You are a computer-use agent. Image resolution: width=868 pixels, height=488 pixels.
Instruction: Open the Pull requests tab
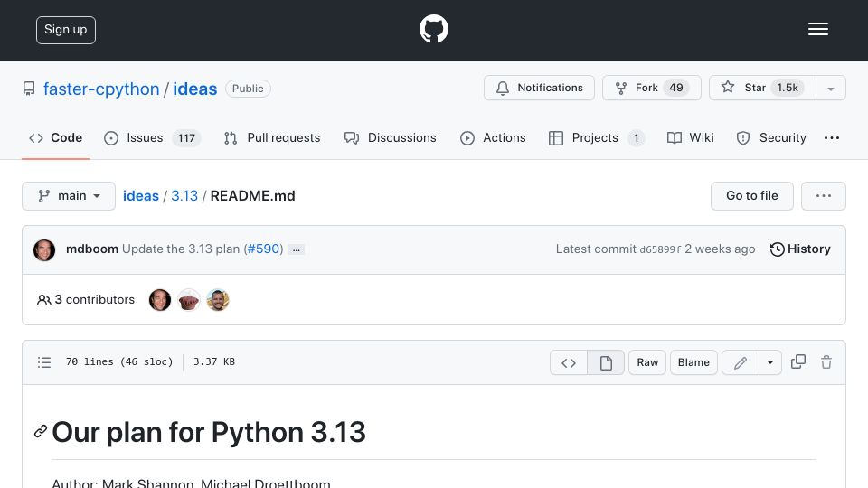coord(272,137)
